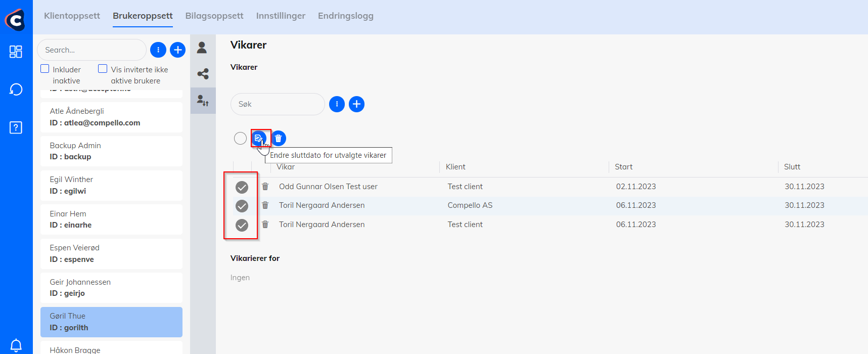Delete the Odd Gunnar Olsen row trash icon
Image resolution: width=868 pixels, height=354 pixels.
click(x=265, y=187)
